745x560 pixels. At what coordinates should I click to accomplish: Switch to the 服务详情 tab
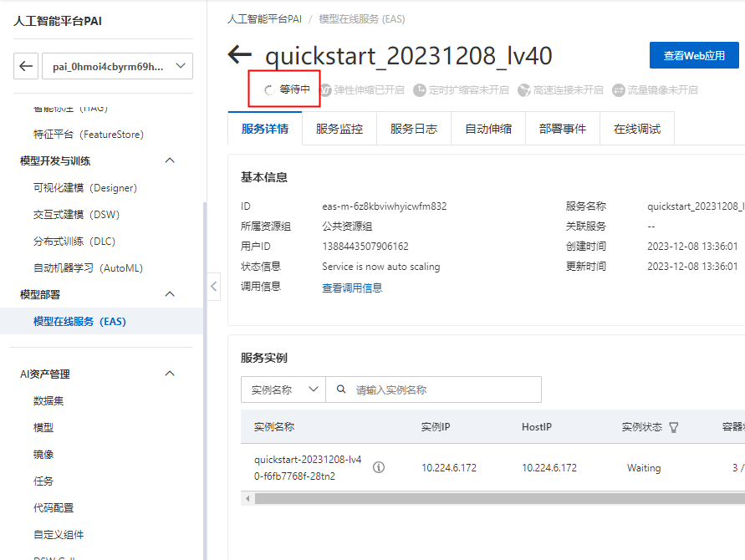click(265, 129)
